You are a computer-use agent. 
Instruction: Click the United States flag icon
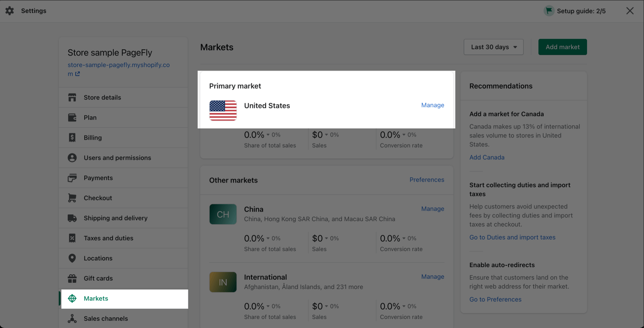(x=223, y=111)
